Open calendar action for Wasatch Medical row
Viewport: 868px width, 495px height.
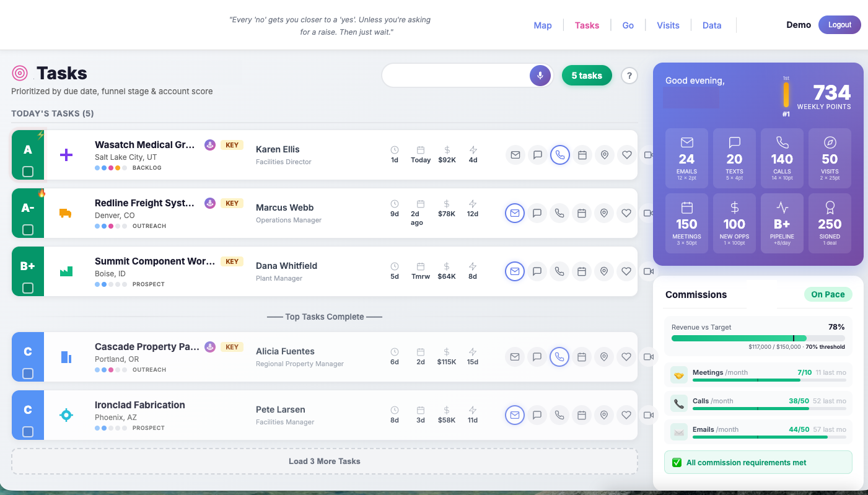coord(582,155)
